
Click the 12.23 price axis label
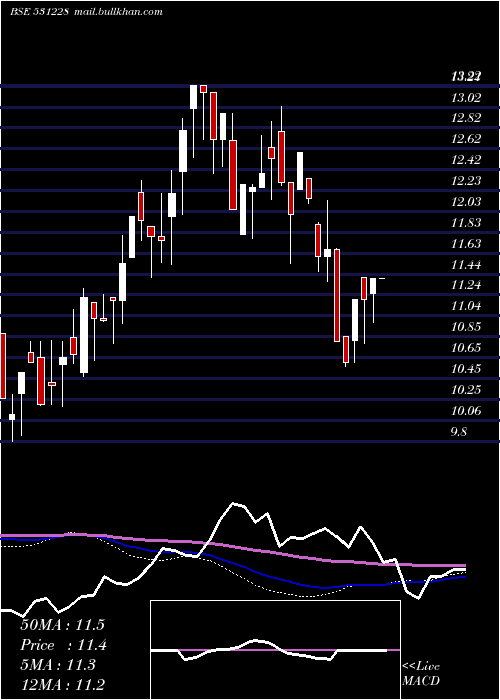pyautogui.click(x=466, y=180)
